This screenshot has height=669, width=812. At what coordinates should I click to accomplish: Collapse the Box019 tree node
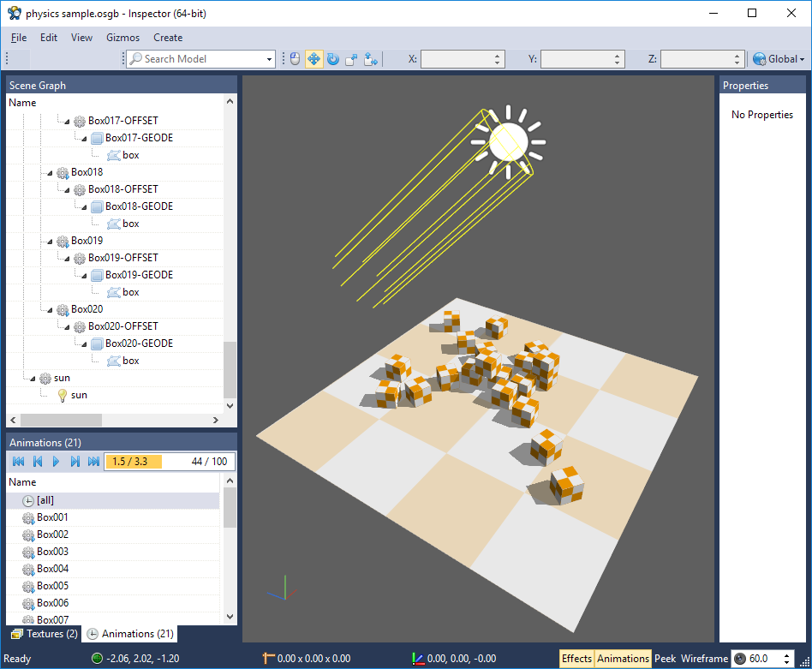[49, 241]
